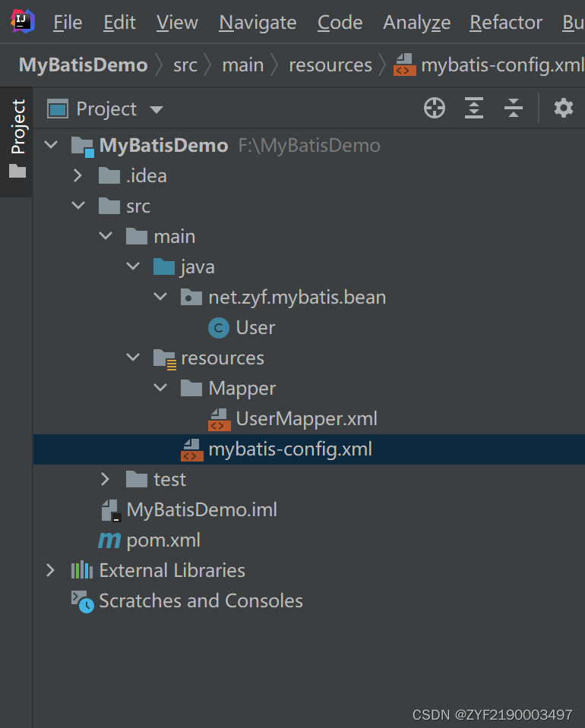Select Scratches and Consoles node

point(201,600)
